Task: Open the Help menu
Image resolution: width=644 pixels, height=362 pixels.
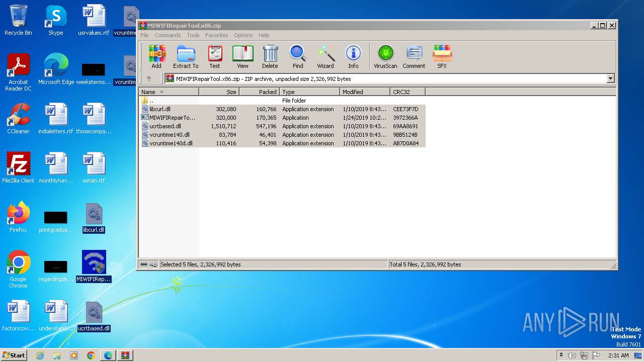Action: coord(264,35)
